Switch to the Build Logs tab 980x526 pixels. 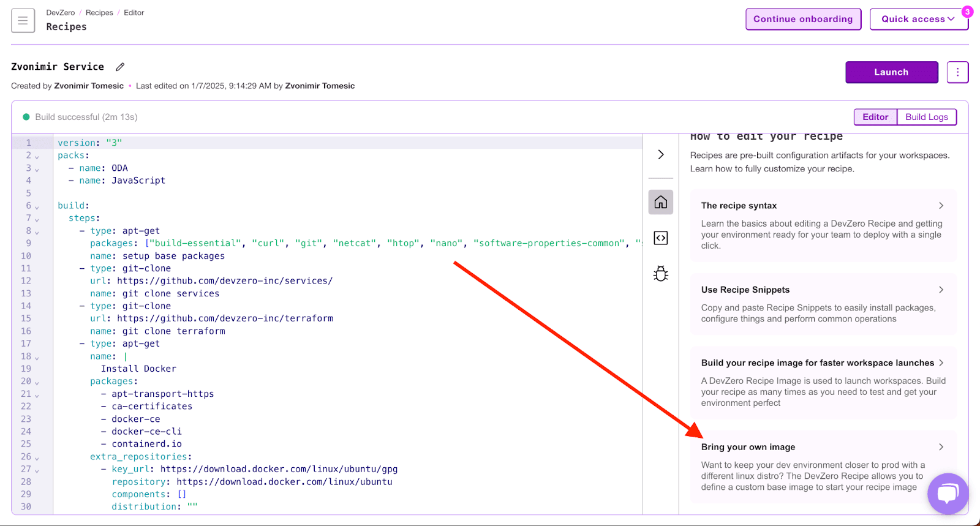click(926, 117)
